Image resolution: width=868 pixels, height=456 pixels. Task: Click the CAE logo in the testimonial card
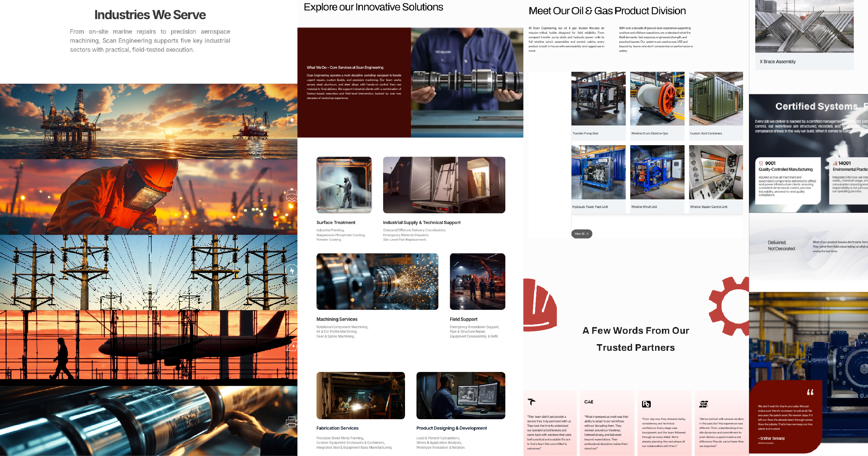[589, 402]
